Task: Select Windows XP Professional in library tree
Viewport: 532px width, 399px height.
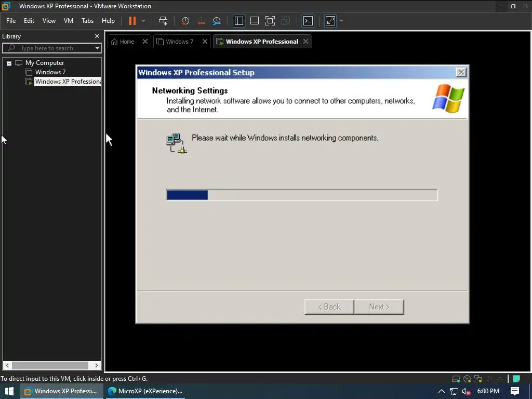Action: (68, 82)
